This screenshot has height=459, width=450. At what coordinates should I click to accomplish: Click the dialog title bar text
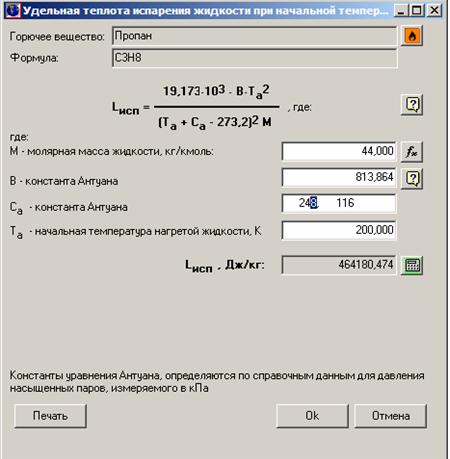tap(205, 11)
